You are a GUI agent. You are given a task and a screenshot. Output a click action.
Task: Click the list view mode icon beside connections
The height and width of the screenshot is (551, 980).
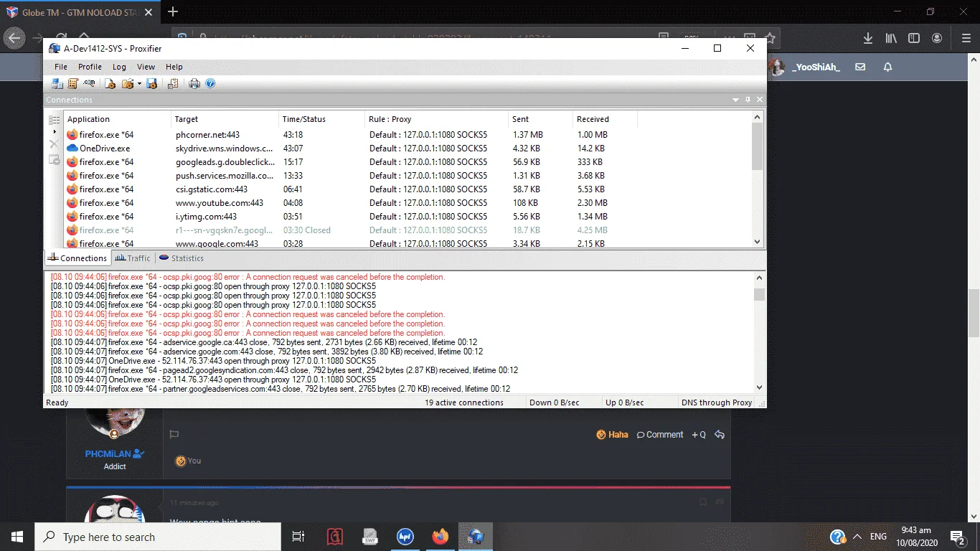pos(54,120)
